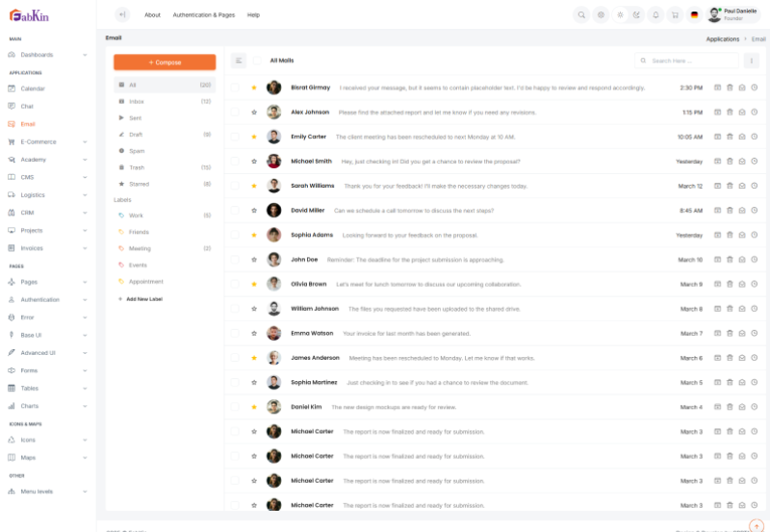Image resolution: width=770 pixels, height=532 pixels.
Task: Switch to dark mode moon icon
Action: tap(636, 14)
